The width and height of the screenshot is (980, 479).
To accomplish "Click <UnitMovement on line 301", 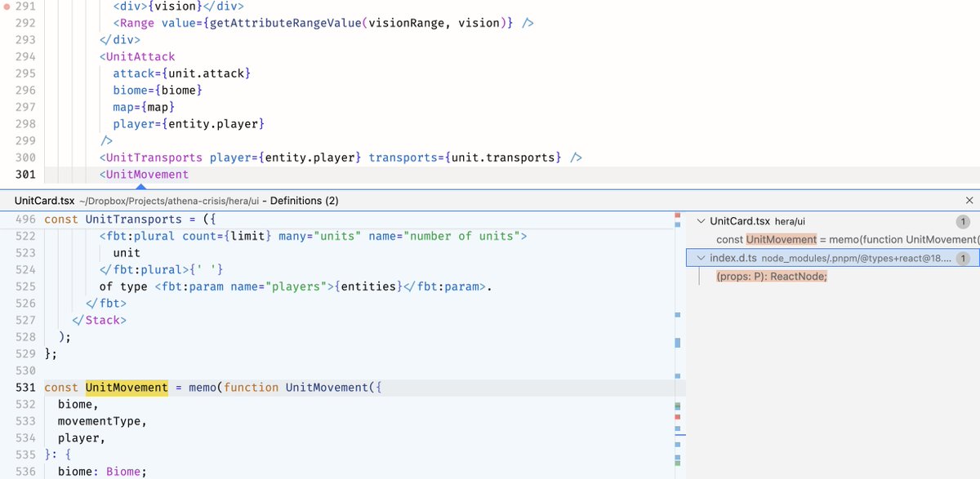I will click(144, 175).
